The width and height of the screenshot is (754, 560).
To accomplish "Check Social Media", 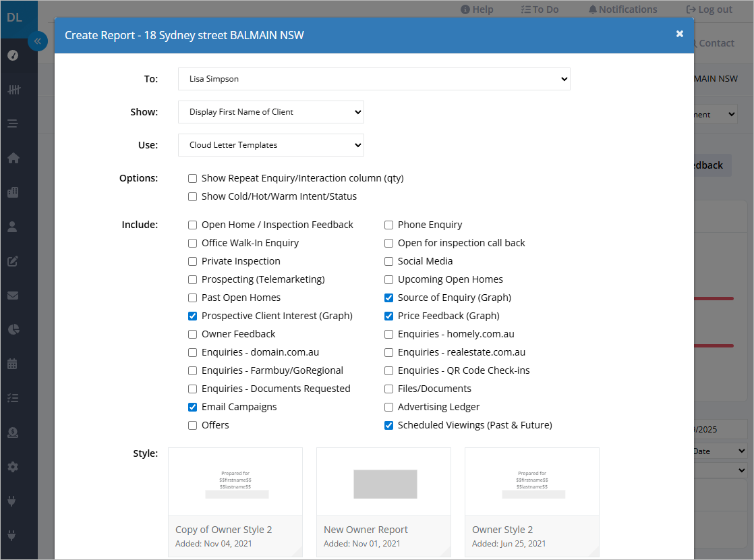I will click(x=388, y=262).
